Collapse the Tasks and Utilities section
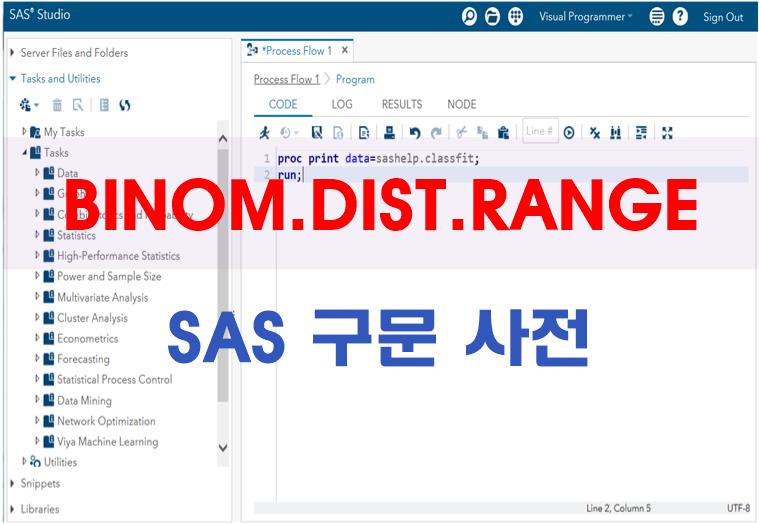Screen dimensions: 759x524 pos(13,78)
